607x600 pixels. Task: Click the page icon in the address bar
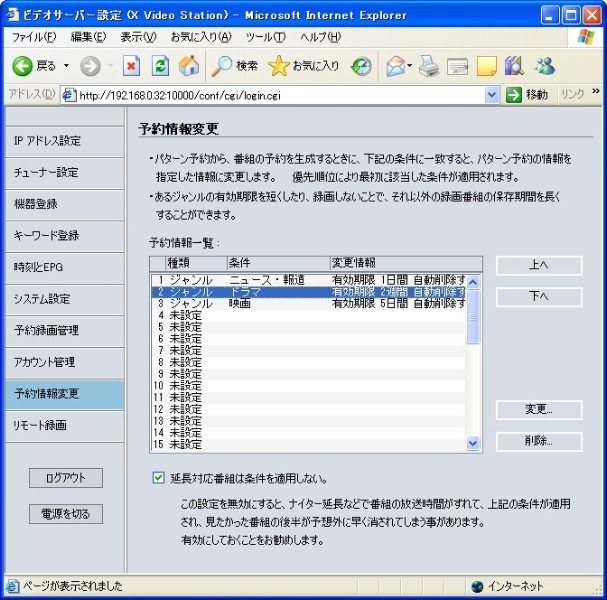point(69,95)
